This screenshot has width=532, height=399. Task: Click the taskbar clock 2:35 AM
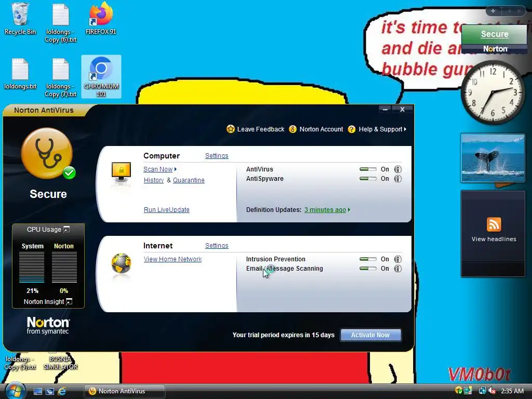click(x=512, y=391)
